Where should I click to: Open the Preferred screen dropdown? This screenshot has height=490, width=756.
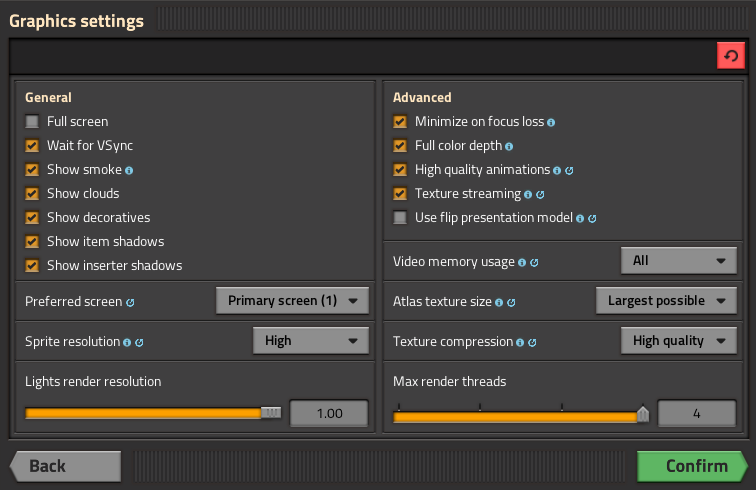point(292,300)
